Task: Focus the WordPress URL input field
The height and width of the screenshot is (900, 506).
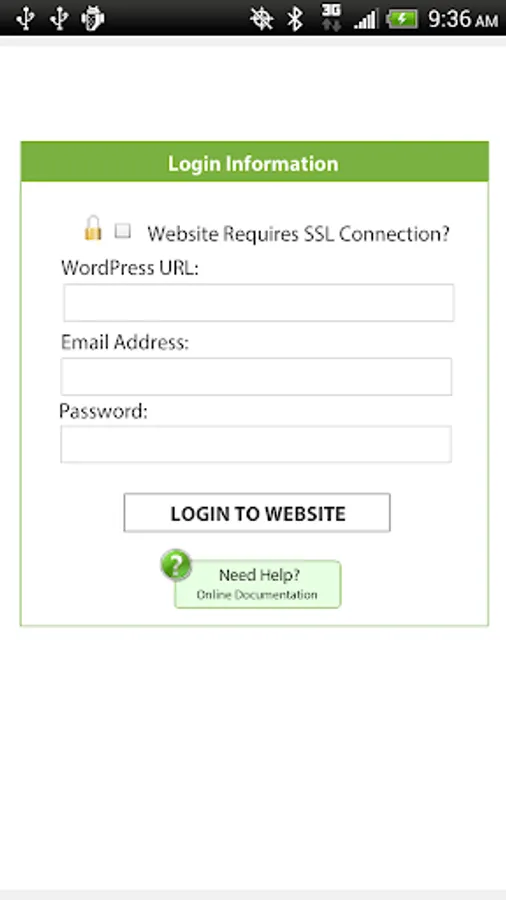Action: pyautogui.click(x=259, y=302)
